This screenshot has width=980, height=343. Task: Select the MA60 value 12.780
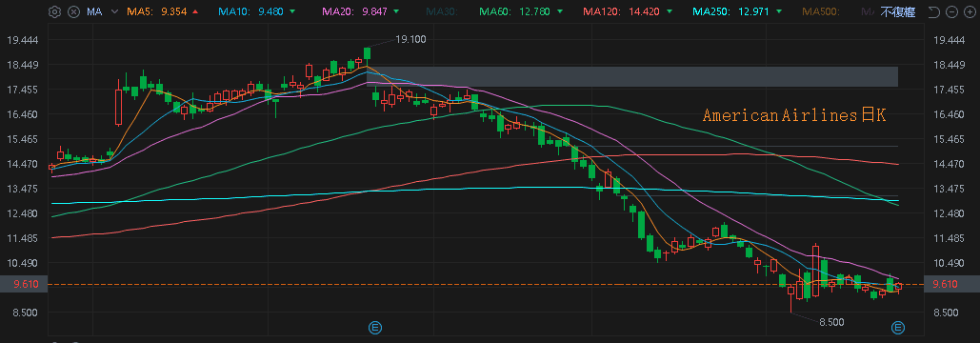tap(535, 11)
